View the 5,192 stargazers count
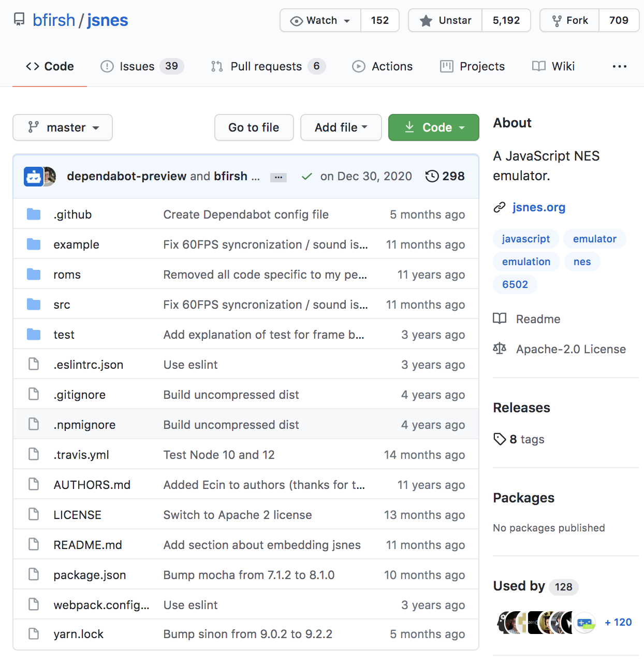 tap(506, 20)
